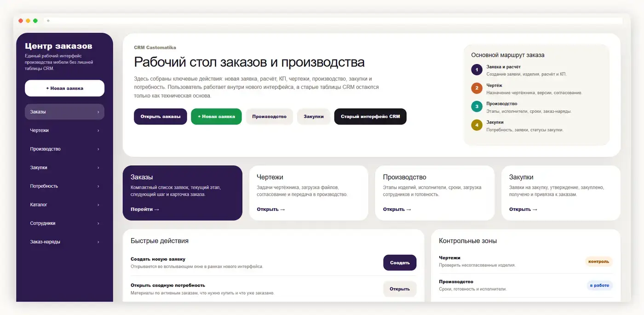
Task: Expand the Чертежи sidebar chevron
Action: tap(98, 130)
